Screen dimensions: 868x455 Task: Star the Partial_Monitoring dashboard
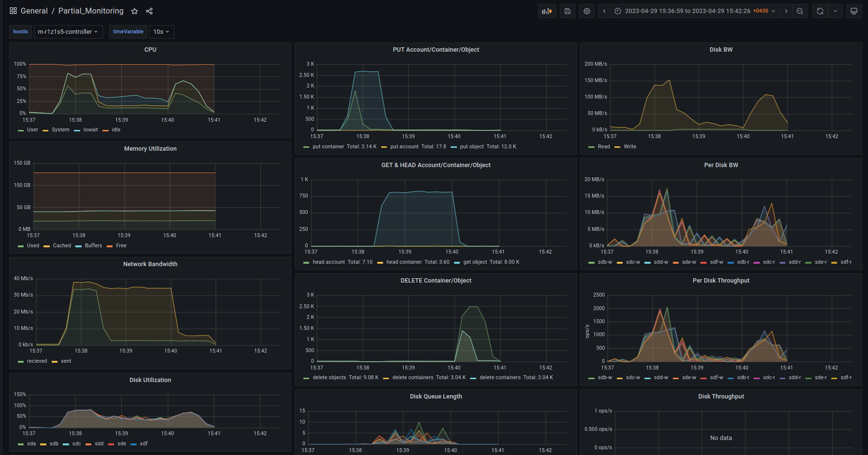pyautogui.click(x=135, y=11)
